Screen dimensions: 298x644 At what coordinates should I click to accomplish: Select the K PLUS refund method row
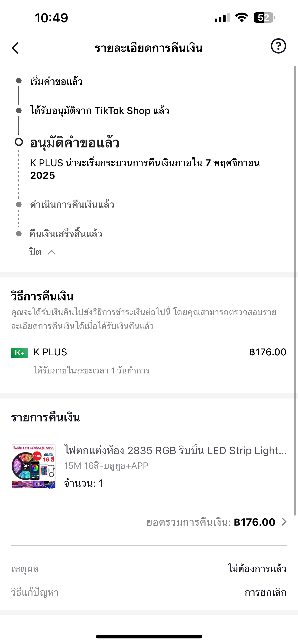(149, 360)
